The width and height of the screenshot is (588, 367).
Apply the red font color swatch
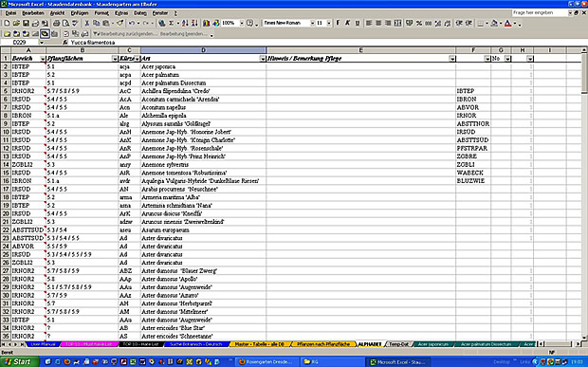tap(507, 24)
